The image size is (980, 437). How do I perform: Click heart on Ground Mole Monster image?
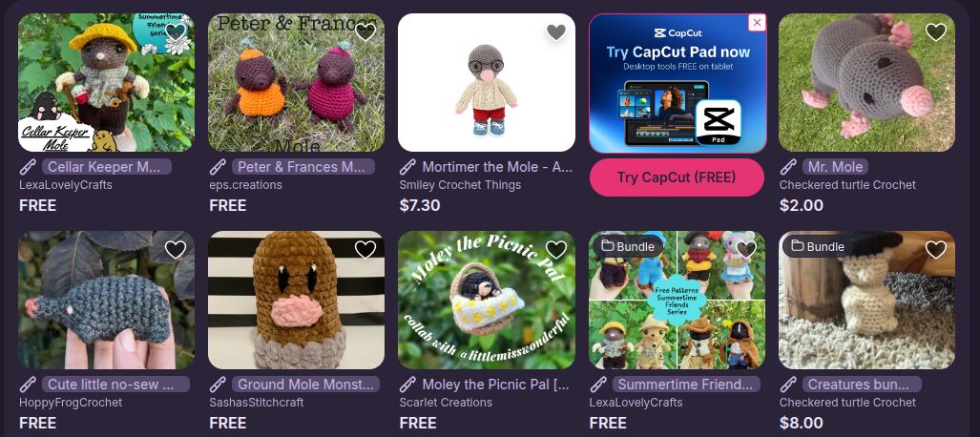[x=365, y=249]
